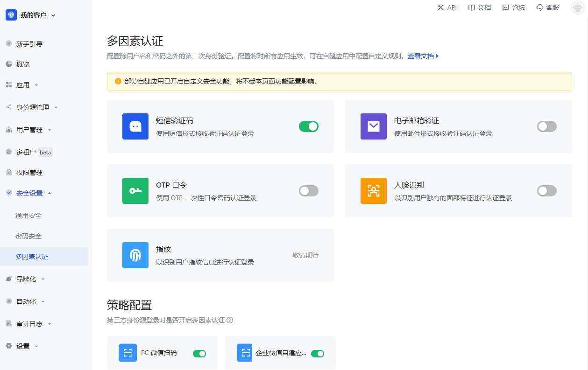
Task: Go to 通用安全 settings page
Action: pos(28,216)
